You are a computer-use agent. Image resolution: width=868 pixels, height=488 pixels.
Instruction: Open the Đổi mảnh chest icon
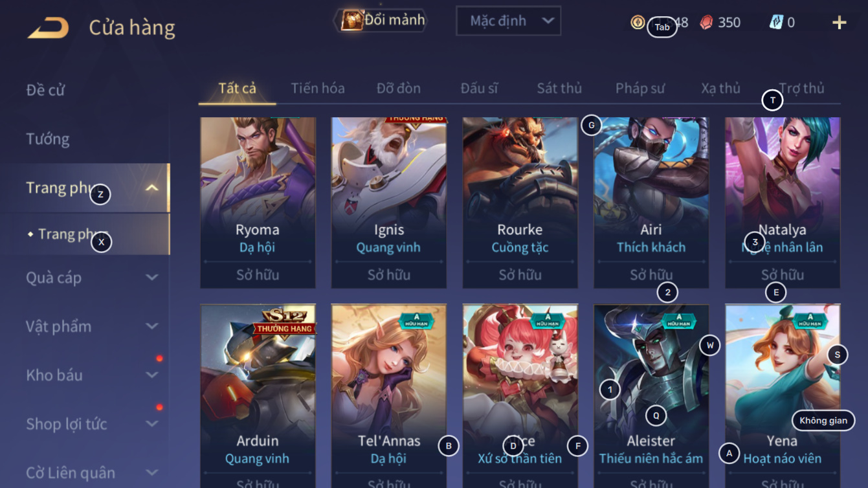(x=352, y=20)
